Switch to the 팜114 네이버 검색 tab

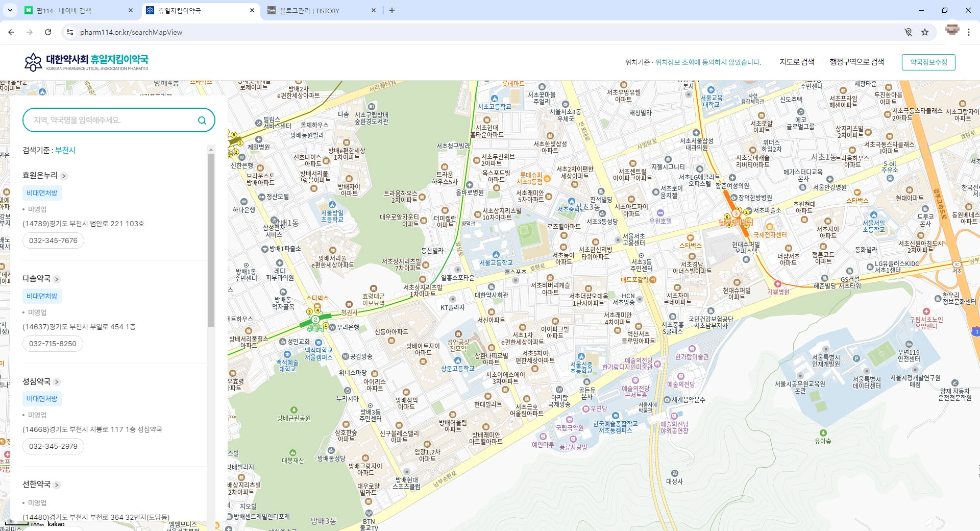pyautogui.click(x=78, y=10)
